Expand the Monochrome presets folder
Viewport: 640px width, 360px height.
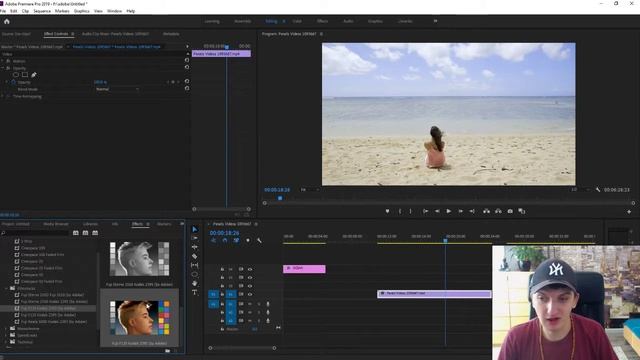[x=7, y=328]
